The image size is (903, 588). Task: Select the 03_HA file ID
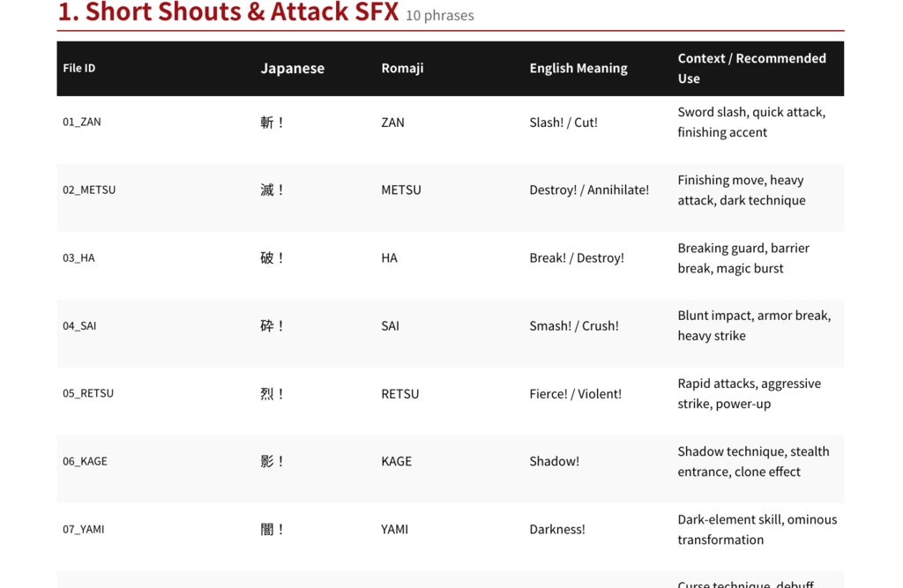(x=78, y=258)
